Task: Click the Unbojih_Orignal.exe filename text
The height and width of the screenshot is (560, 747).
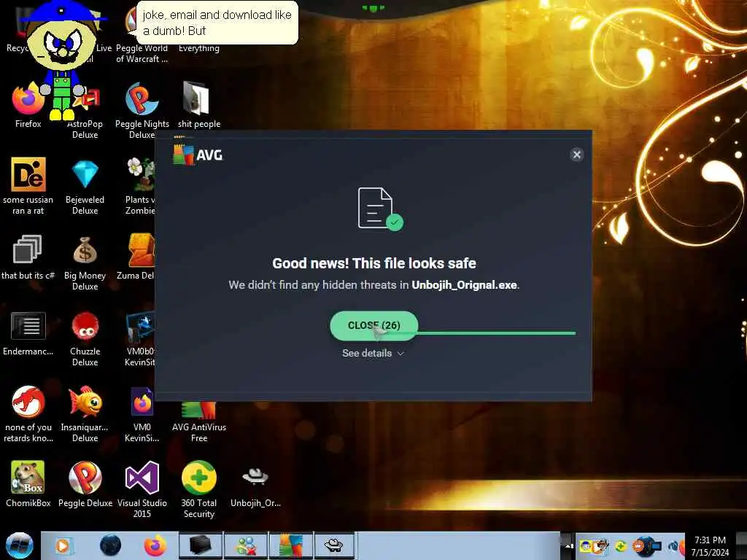Action: coord(464,285)
